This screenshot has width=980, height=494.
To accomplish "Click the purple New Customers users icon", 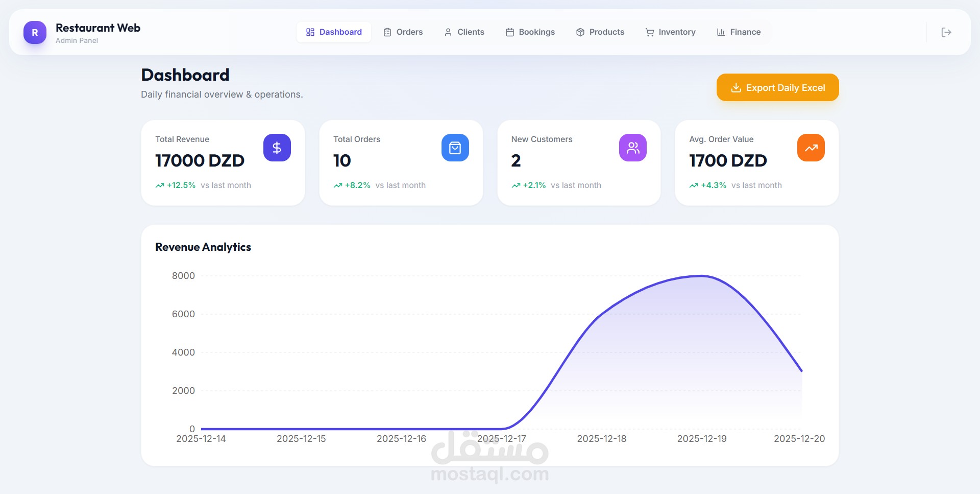I will (x=632, y=148).
